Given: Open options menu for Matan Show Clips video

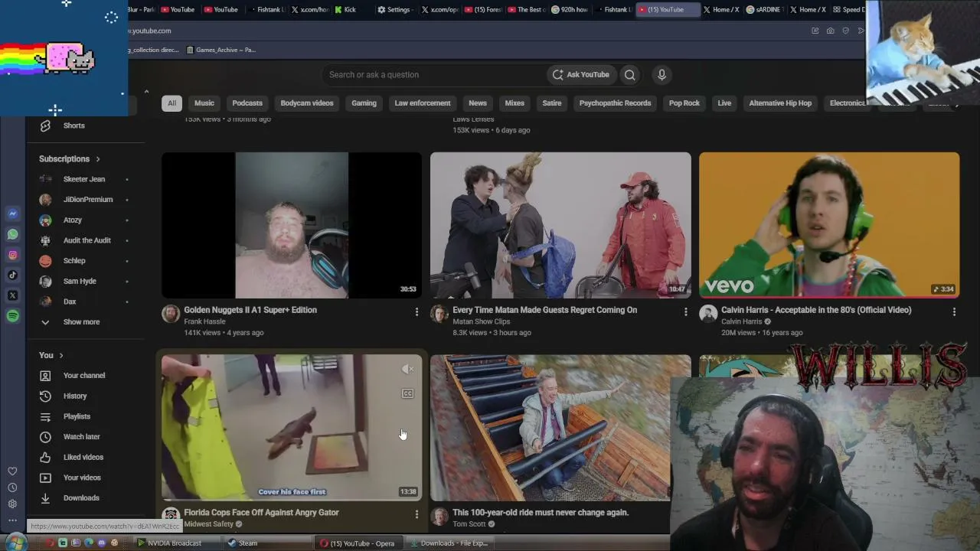Looking at the screenshot, I should 685,312.
